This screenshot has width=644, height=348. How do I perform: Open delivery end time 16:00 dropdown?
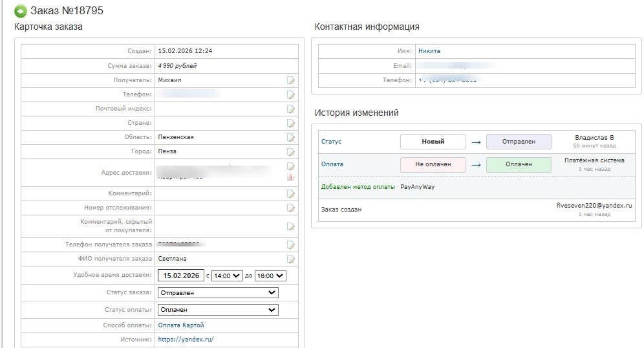270,276
